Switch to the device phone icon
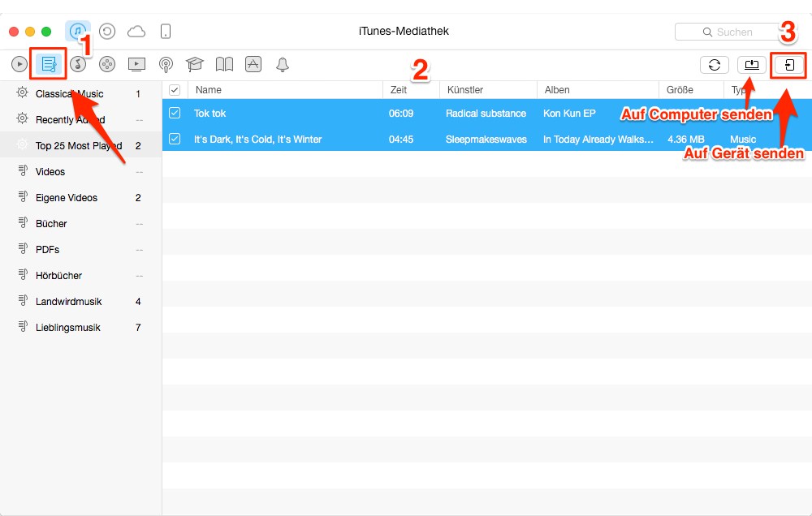 point(165,32)
